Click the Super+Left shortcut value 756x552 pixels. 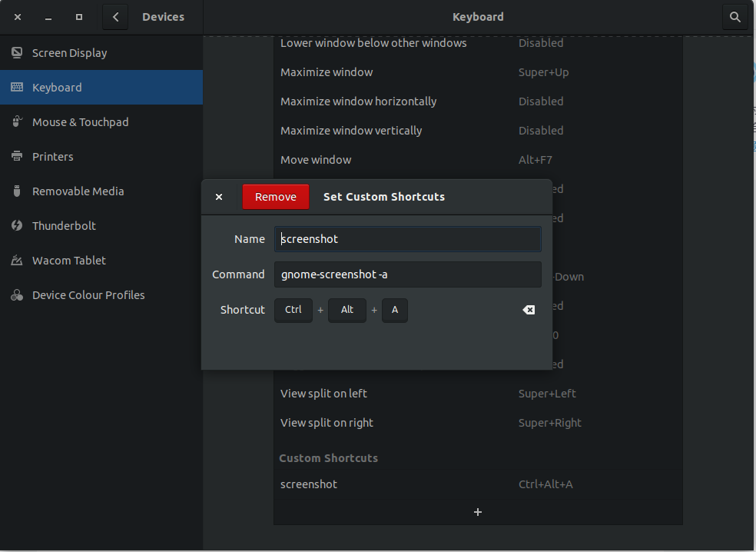pyautogui.click(x=547, y=394)
